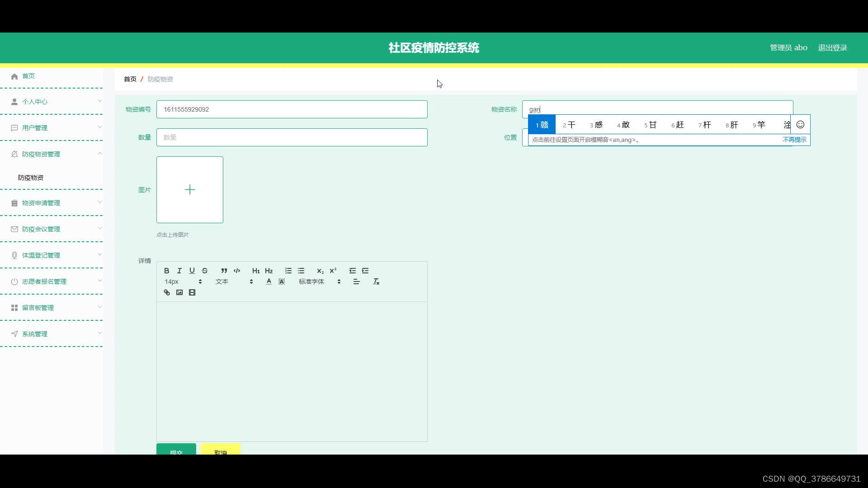Click 首页 breadcrumb link
The height and width of the screenshot is (488, 868).
click(130, 79)
